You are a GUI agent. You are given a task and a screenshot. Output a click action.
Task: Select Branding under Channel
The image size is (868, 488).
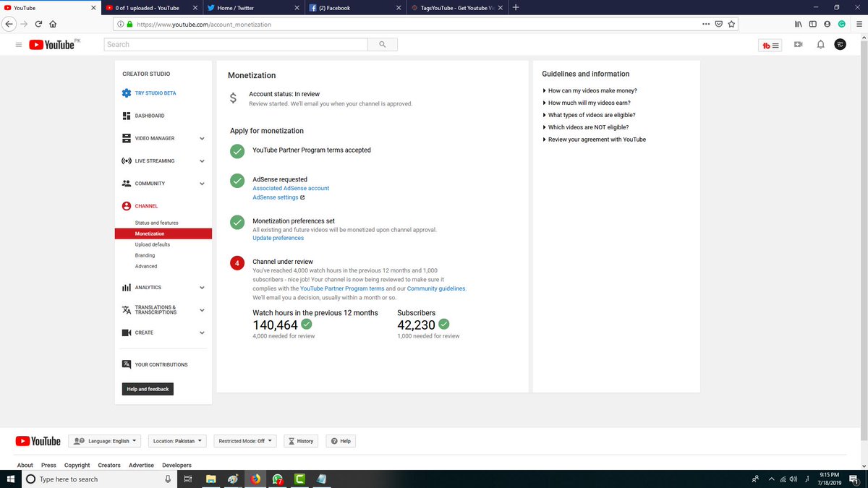click(x=145, y=255)
